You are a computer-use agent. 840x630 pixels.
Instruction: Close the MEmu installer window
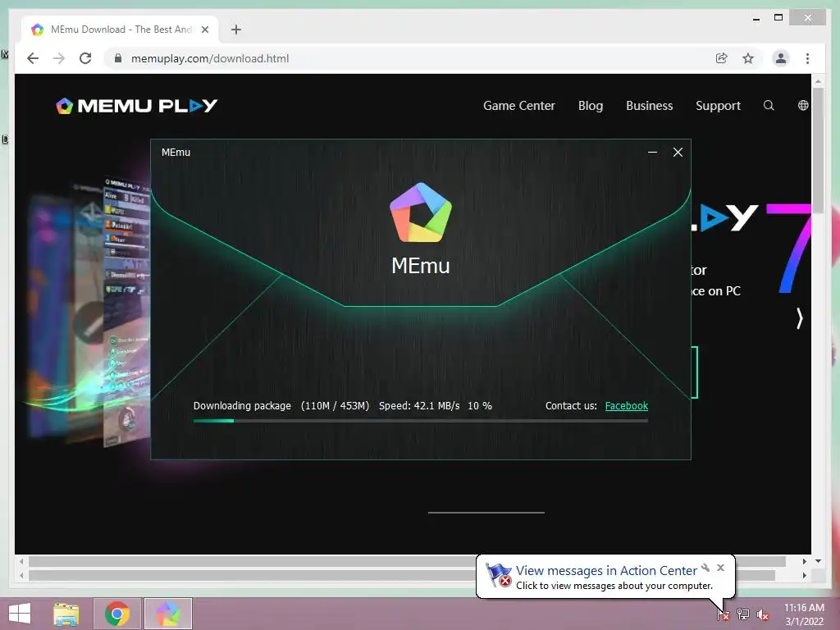coord(678,152)
